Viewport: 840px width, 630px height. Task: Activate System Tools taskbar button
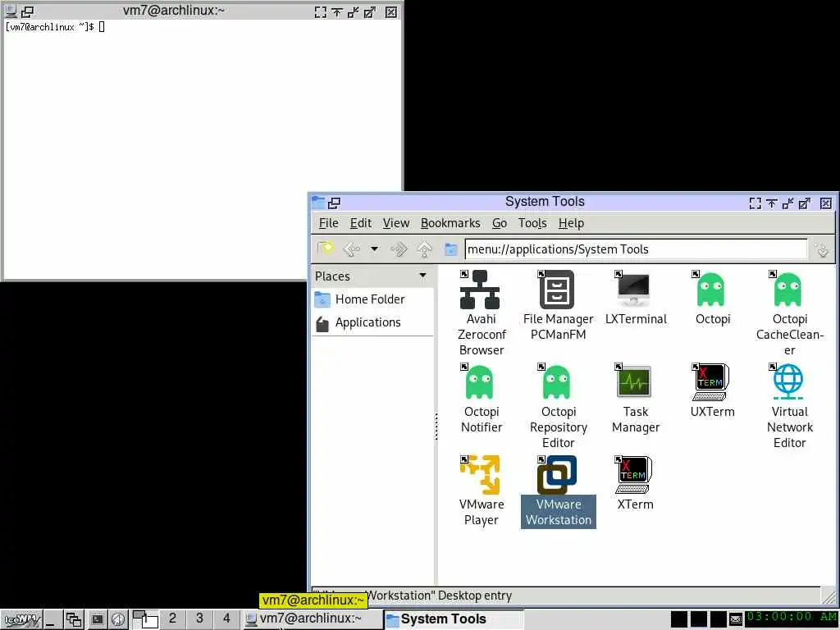coord(453,619)
